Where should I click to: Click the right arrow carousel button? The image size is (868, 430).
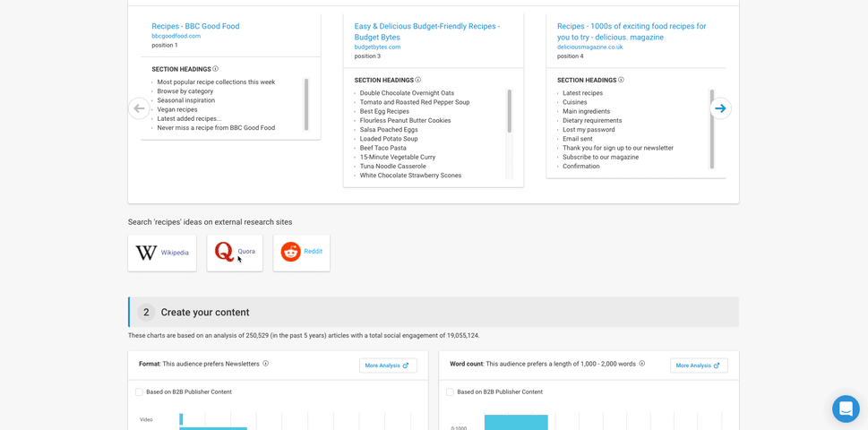click(x=720, y=108)
